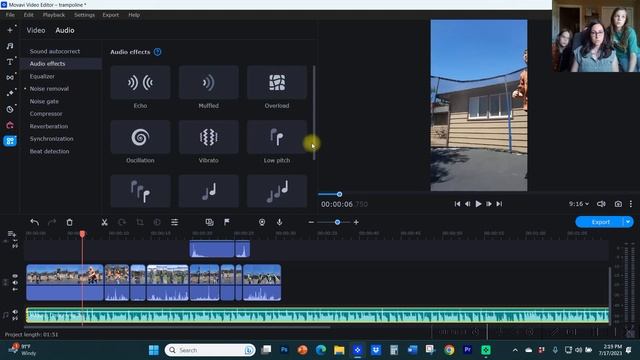Viewport: 640px width, 360px height.
Task: Click the preview seek slider handle
Action: coord(339,194)
